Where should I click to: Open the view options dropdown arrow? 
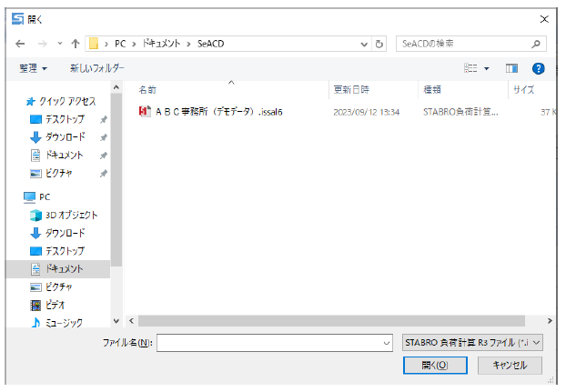pyautogui.click(x=487, y=68)
